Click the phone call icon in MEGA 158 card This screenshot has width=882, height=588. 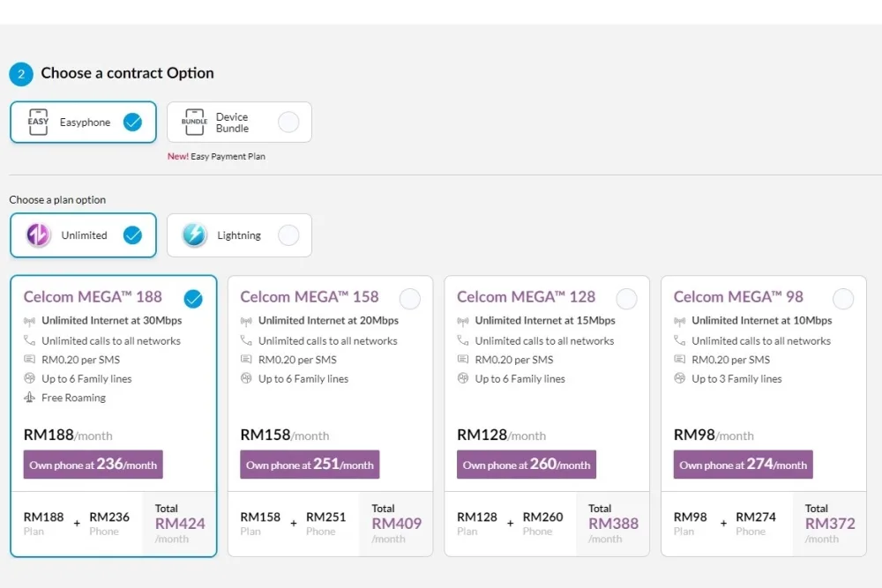(246, 340)
